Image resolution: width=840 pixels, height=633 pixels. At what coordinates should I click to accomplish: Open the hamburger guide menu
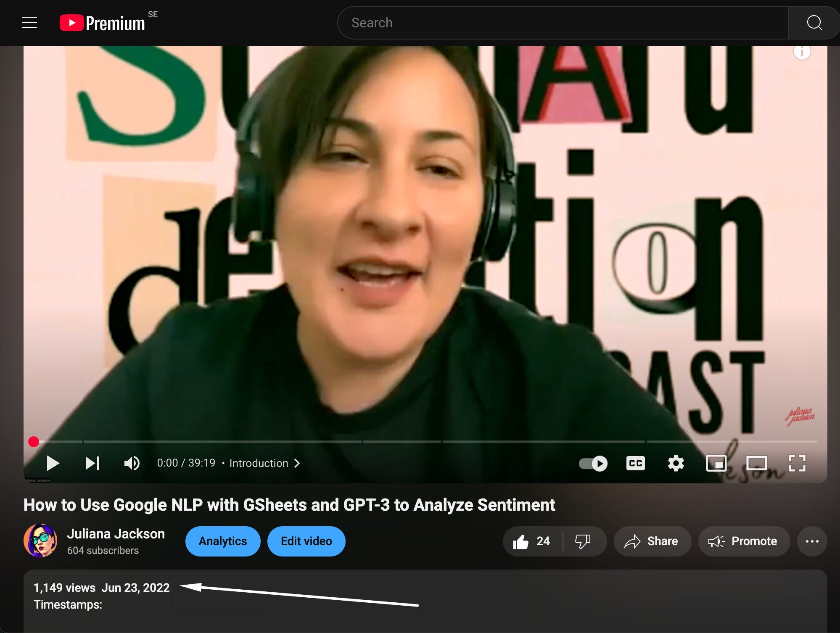(29, 23)
